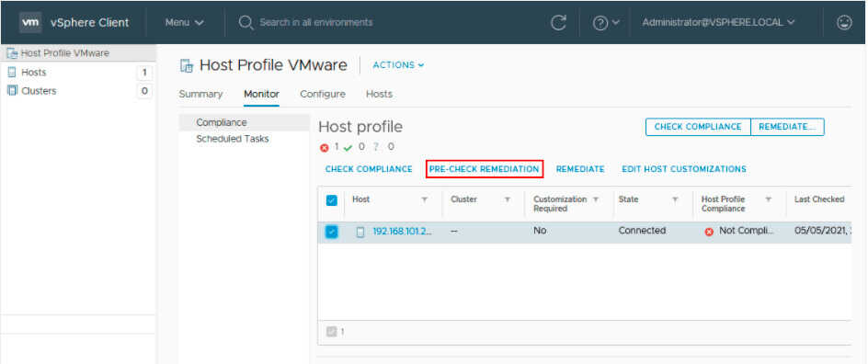Open the Customization Required column filter
Image resolution: width=868 pixels, height=364 pixels.
point(596,199)
